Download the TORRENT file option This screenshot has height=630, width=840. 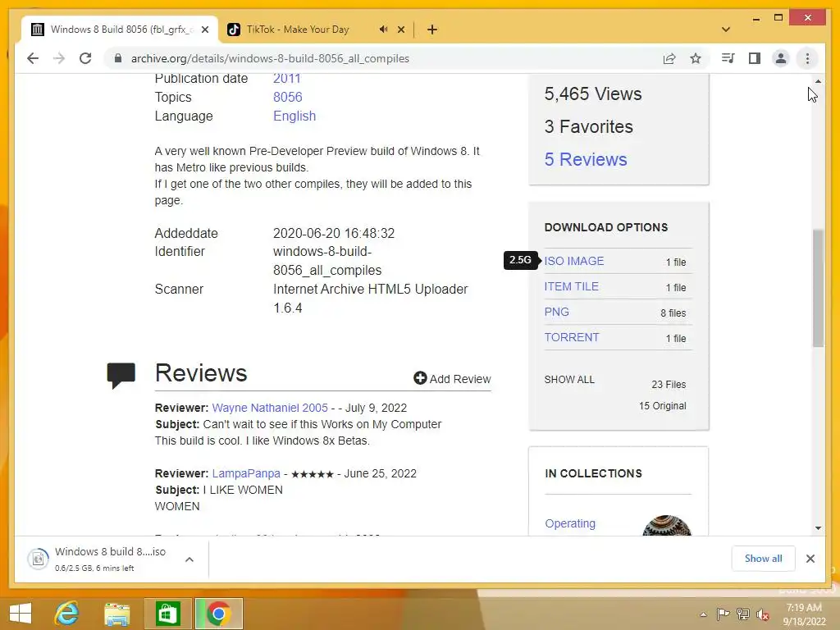572,337
